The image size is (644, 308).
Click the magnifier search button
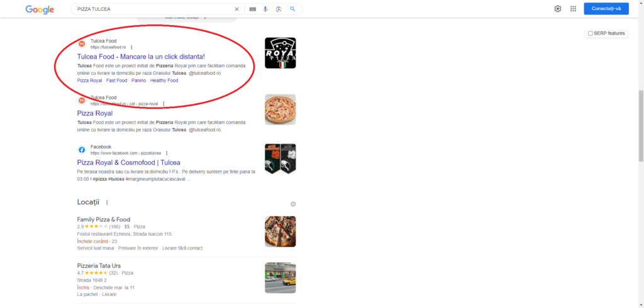292,9
